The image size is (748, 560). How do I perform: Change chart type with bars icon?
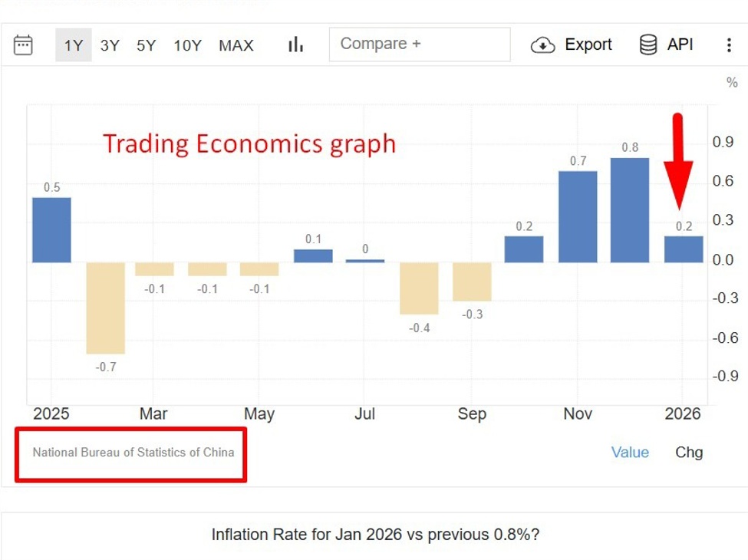tap(295, 45)
